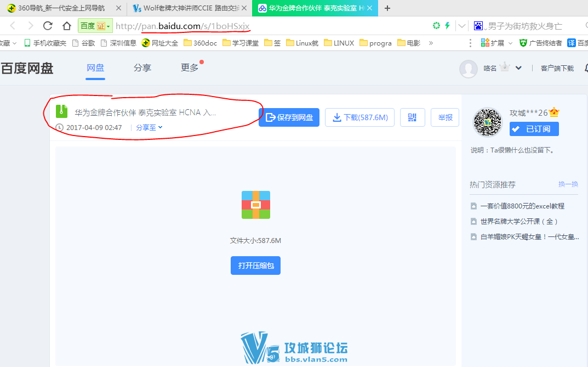588x367 pixels.
Task: Click the QR code button
Action: pyautogui.click(x=413, y=117)
